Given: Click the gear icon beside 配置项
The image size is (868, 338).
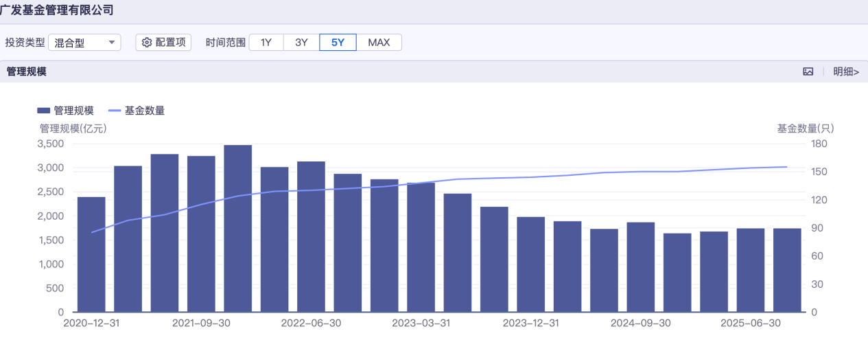Looking at the screenshot, I should click(x=146, y=43).
